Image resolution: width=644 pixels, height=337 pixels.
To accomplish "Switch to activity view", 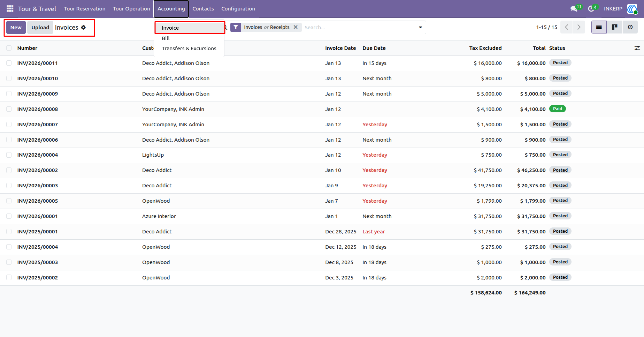I will 630,27.
